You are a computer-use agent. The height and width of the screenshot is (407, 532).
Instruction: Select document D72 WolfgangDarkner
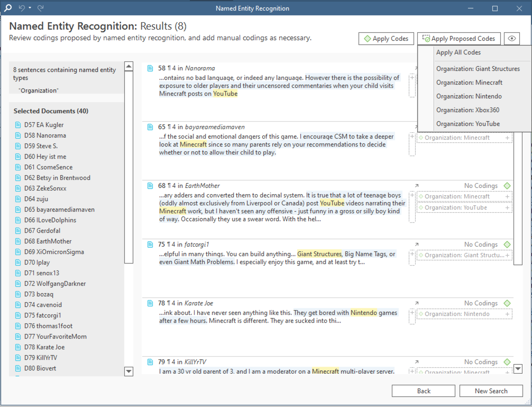pos(55,283)
